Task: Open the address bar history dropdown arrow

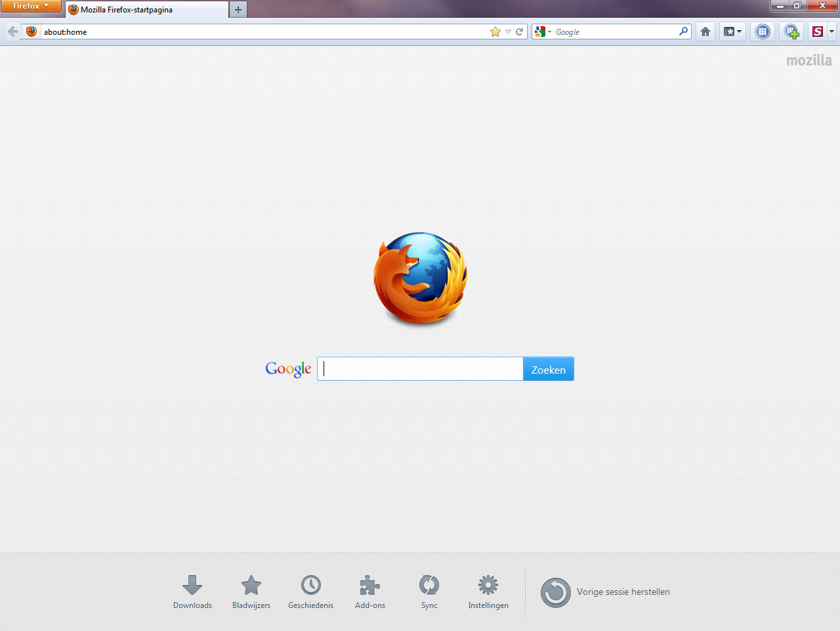Action: click(x=508, y=32)
